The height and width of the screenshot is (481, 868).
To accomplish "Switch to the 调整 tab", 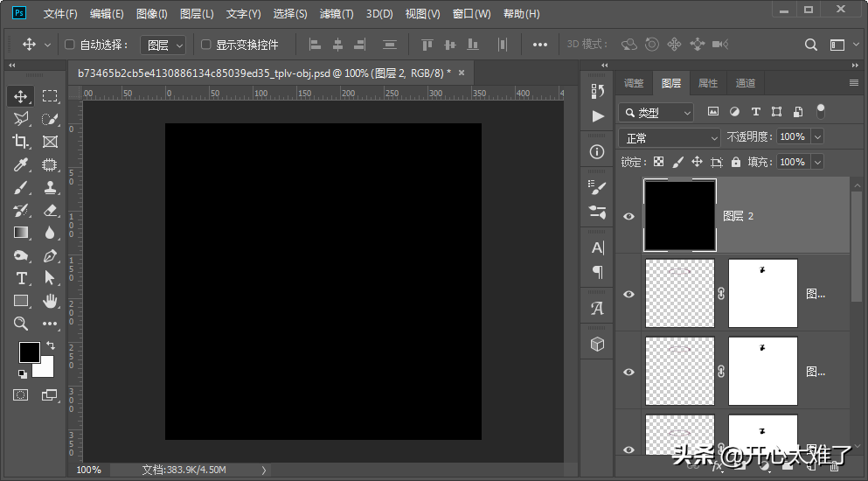I will coord(634,83).
